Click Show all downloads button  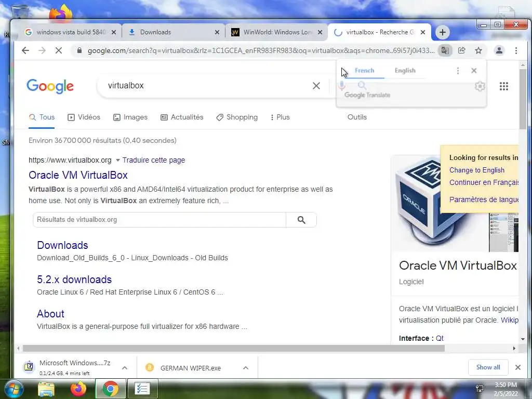pos(488,367)
